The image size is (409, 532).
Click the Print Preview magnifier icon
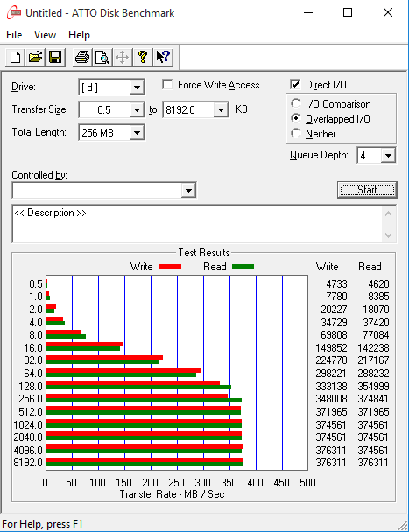[x=102, y=57]
